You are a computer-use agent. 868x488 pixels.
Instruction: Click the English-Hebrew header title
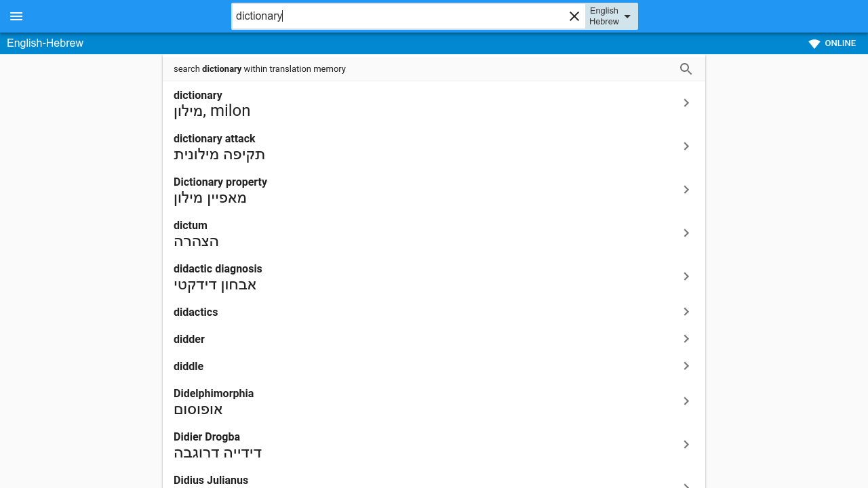point(45,43)
